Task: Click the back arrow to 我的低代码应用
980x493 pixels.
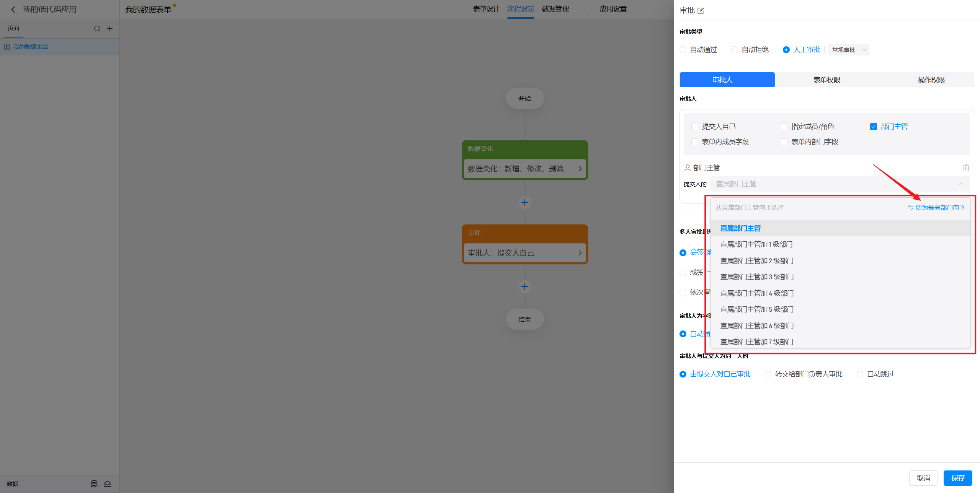Action: [13, 10]
